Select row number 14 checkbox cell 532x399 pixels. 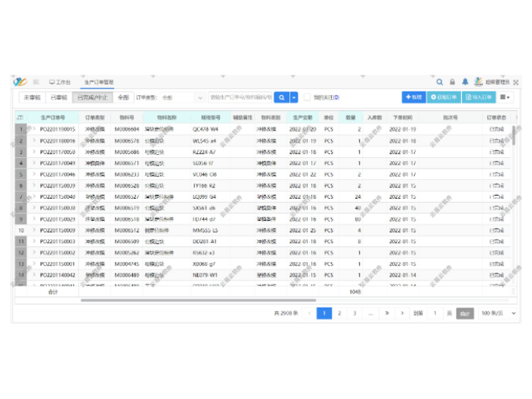[21, 275]
